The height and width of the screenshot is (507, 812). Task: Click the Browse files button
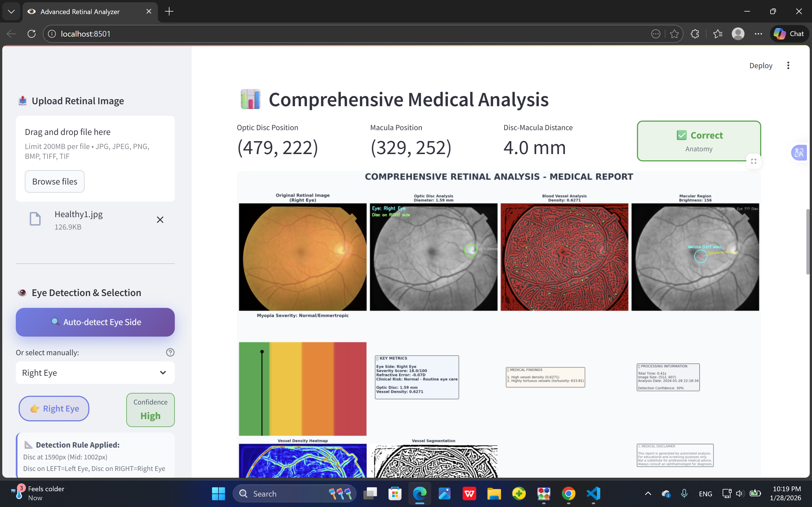click(x=55, y=181)
